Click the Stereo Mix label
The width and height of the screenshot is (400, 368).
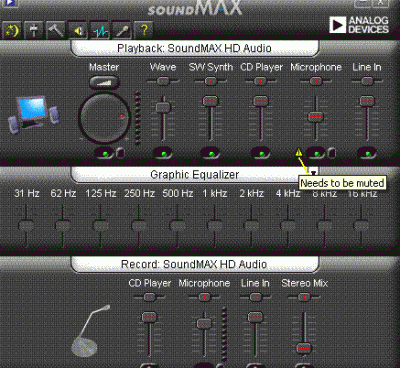point(305,283)
